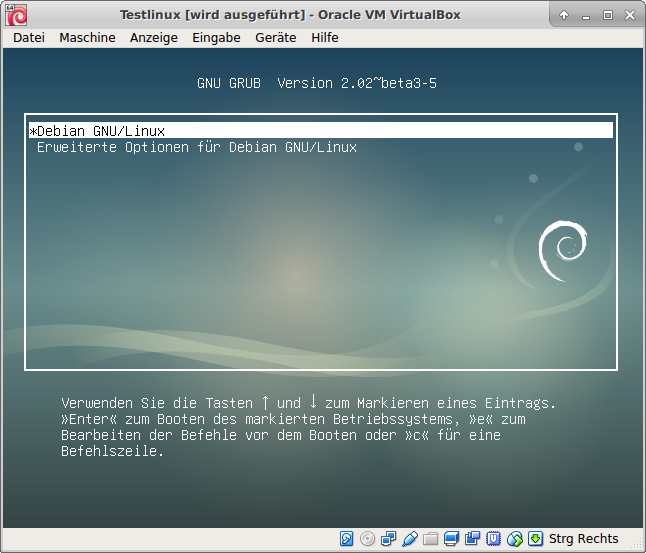Click the network adapter status icon
The width and height of the screenshot is (646, 553).
[389, 539]
